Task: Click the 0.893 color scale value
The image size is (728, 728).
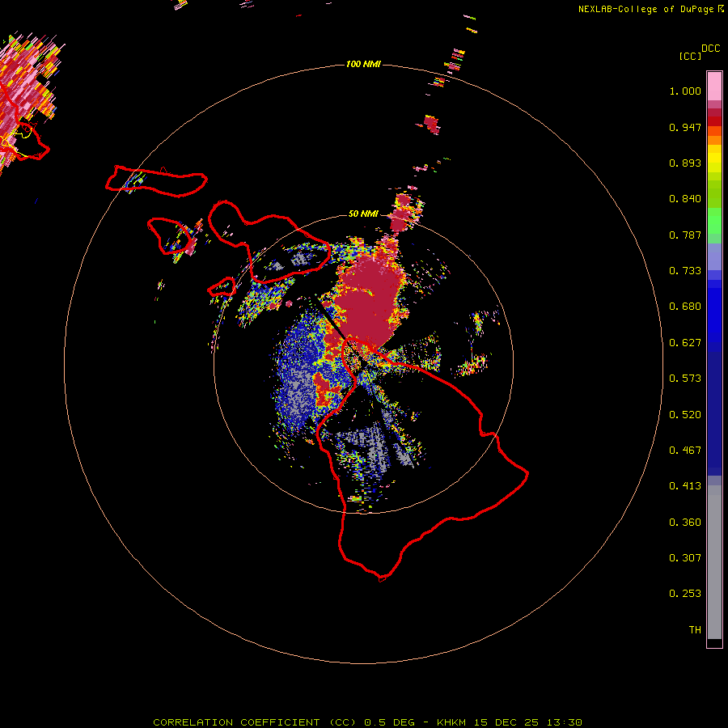Action: pos(685,163)
